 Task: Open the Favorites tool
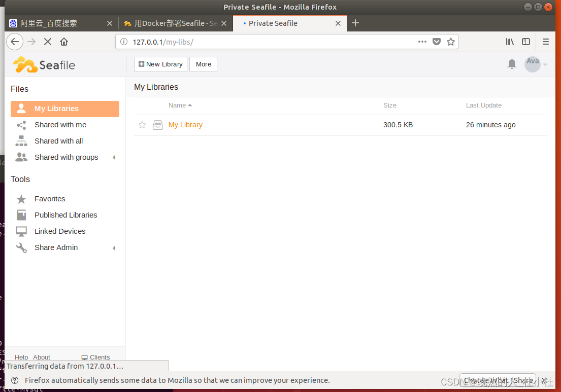point(49,199)
